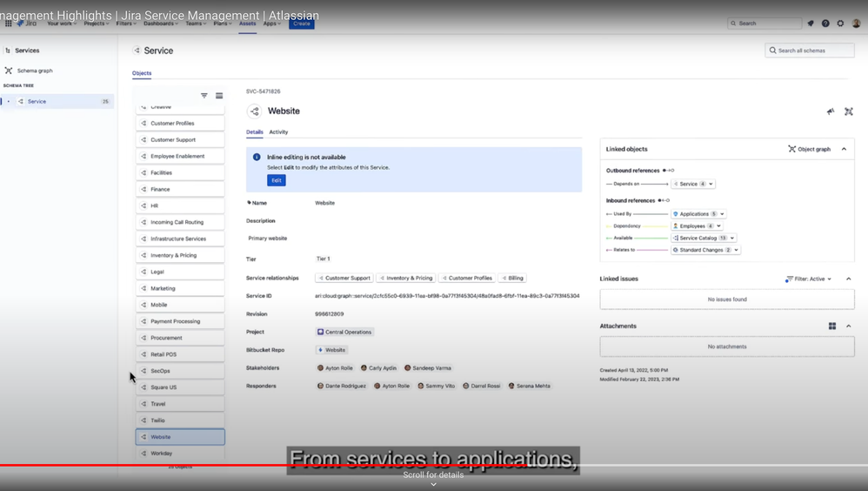Open the Apps menu
The height and width of the screenshot is (491, 868).
click(272, 24)
